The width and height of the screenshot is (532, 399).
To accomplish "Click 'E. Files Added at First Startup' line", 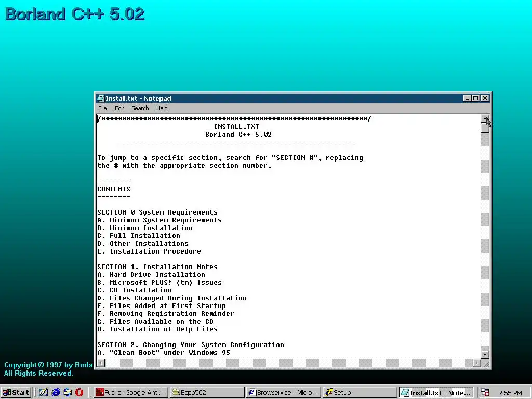I will 162,306.
